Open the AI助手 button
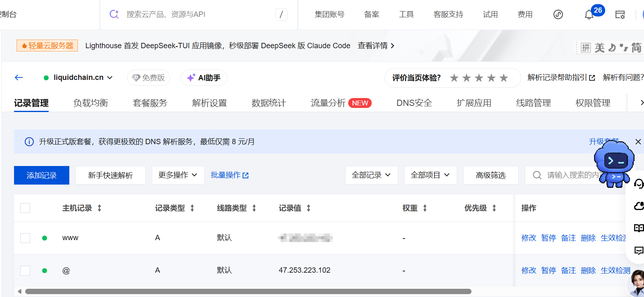 (204, 77)
